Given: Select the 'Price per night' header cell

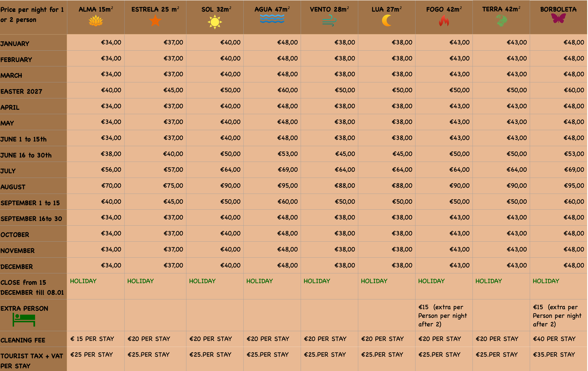Looking at the screenshot, I should click(33, 17).
